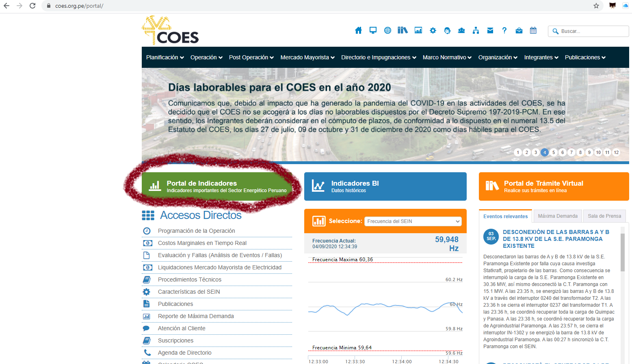The height and width of the screenshot is (364, 632).
Task: Open the Sala de Prensa tab
Action: coord(604,216)
